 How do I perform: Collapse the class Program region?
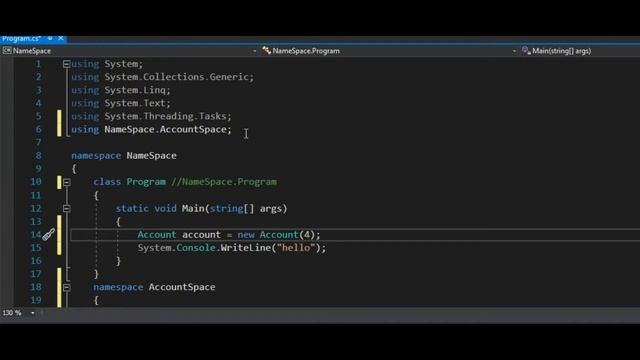(67, 182)
